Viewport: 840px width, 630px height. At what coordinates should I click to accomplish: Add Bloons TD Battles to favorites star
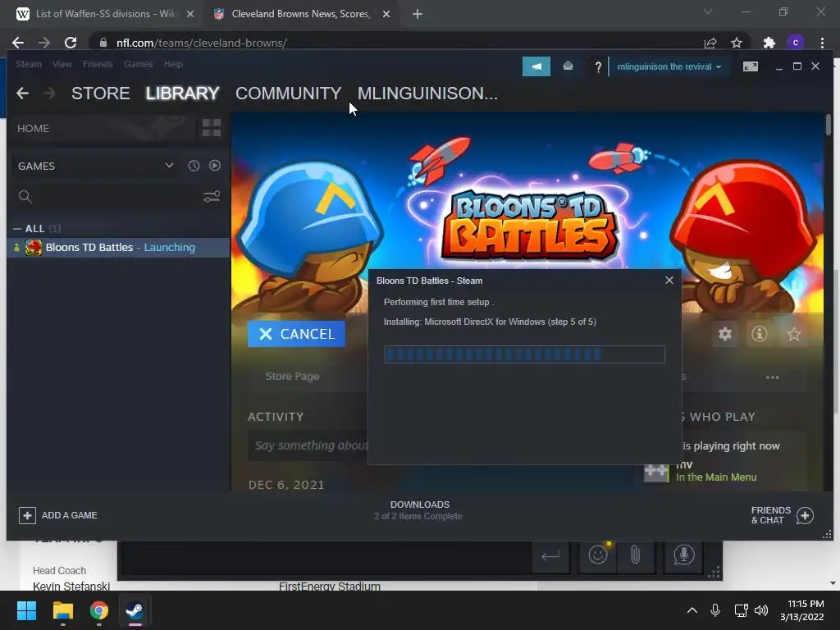point(794,335)
